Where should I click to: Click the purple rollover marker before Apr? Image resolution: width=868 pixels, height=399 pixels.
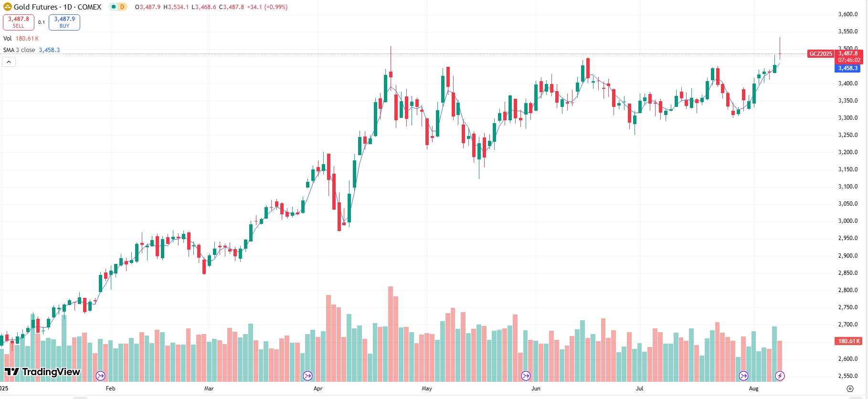(307, 376)
